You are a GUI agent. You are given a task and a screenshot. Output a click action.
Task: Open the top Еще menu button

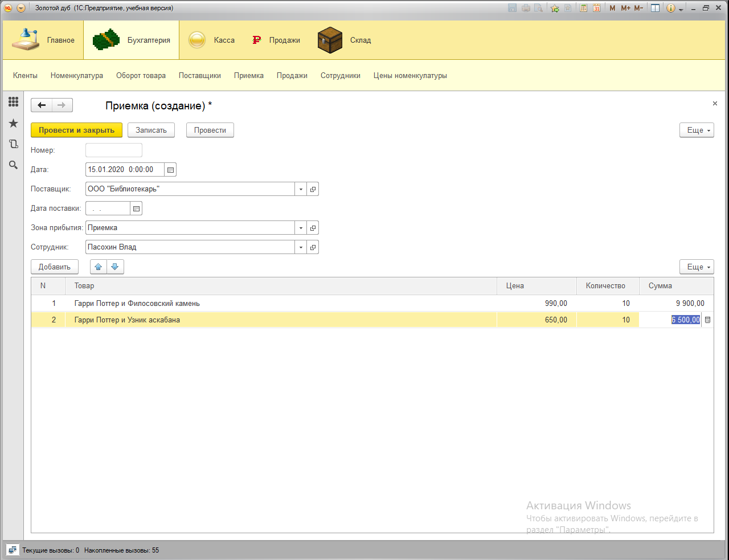(697, 130)
